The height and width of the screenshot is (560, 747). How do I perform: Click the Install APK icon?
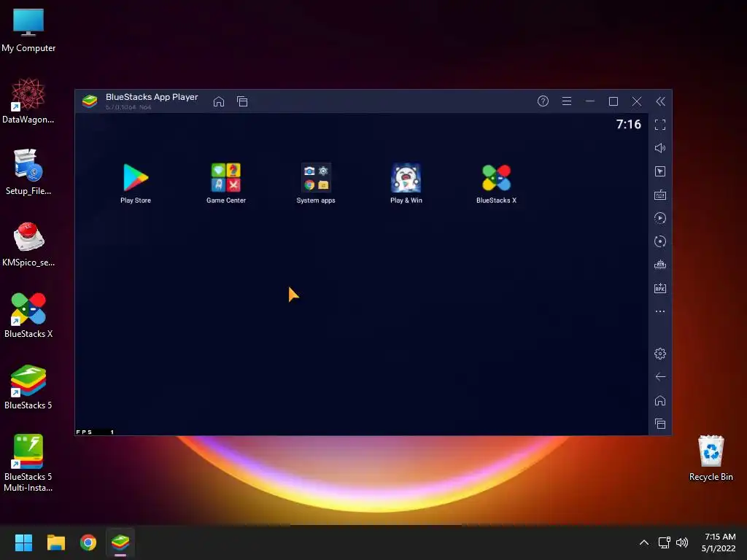click(659, 288)
